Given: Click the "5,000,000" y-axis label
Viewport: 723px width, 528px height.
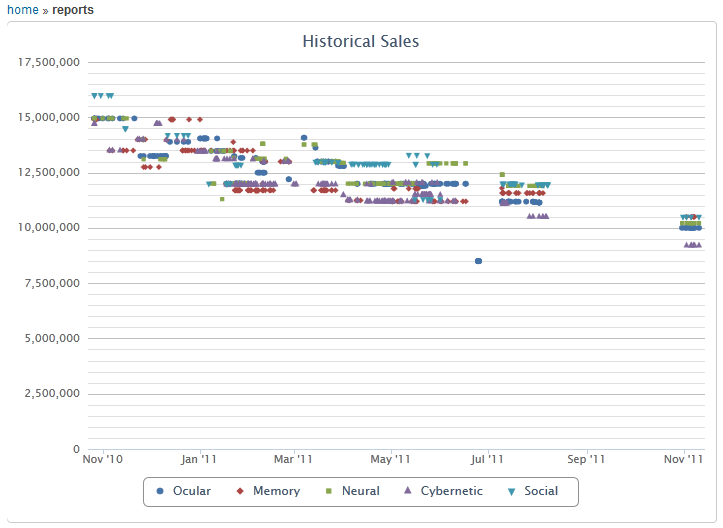Looking at the screenshot, I should [53, 339].
